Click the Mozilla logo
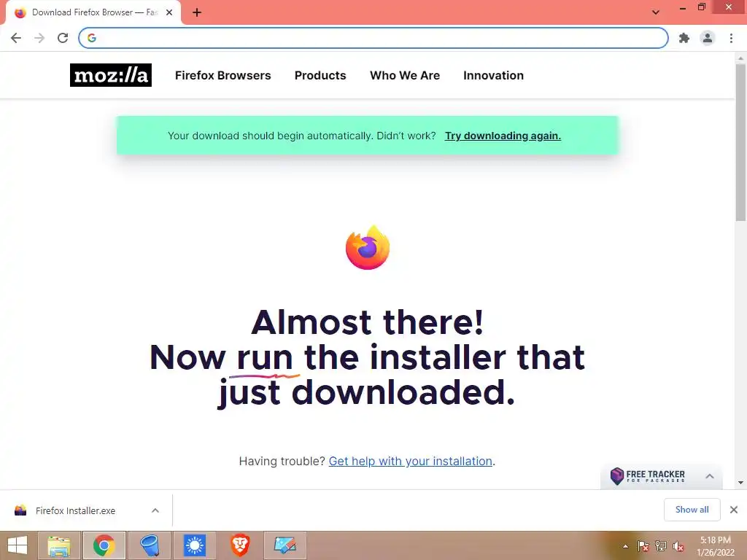Image resolution: width=747 pixels, height=560 pixels. 111,75
